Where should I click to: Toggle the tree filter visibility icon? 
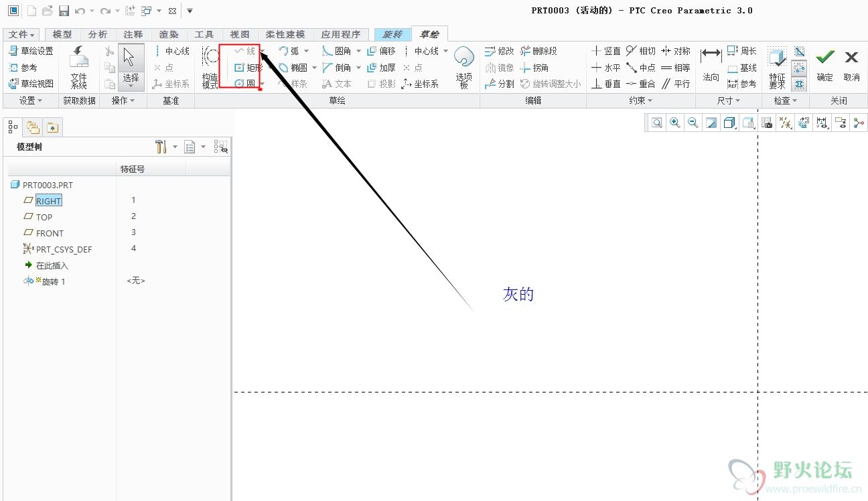click(x=221, y=147)
